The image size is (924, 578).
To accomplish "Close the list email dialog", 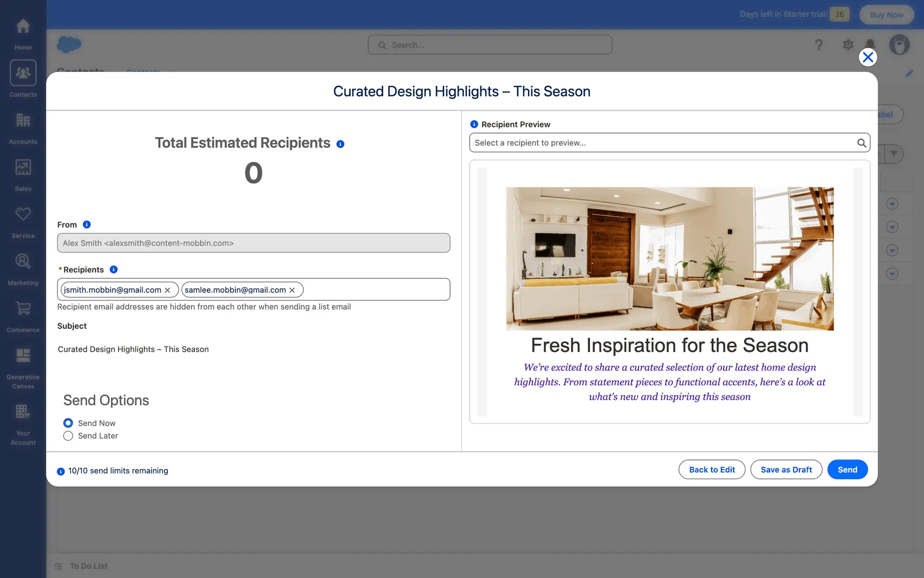I will (x=868, y=57).
